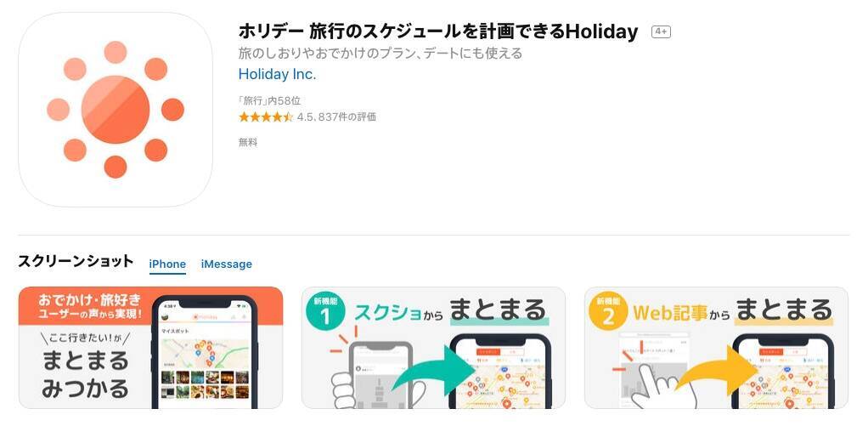Viewport: 868px width, 426px height.
Task: Open the Web記事からまとまる screenshot
Action: pyautogui.click(x=716, y=348)
